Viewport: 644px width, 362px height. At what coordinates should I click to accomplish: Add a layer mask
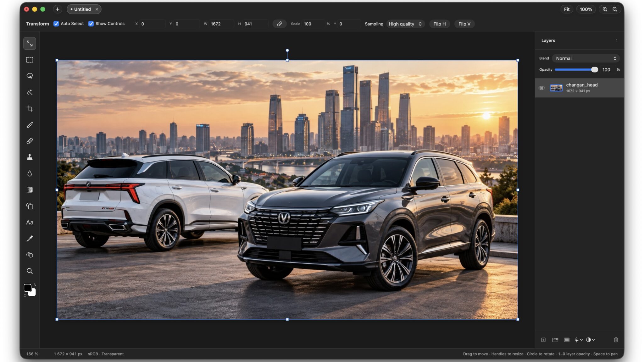point(567,340)
